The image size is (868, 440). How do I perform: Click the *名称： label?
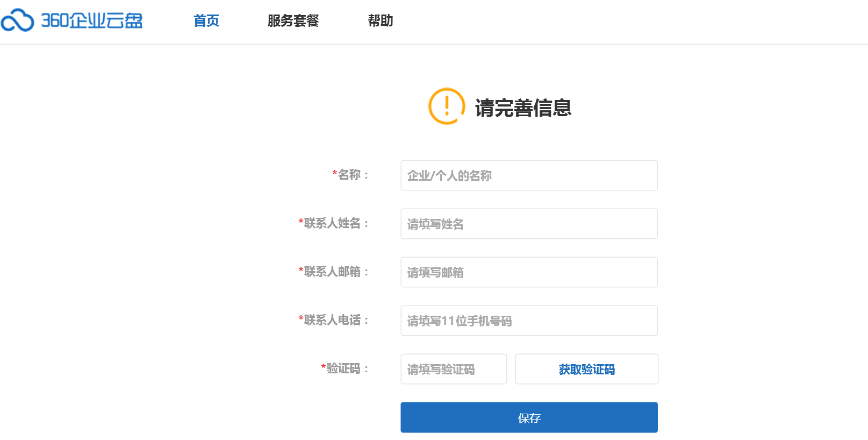pyautogui.click(x=351, y=175)
